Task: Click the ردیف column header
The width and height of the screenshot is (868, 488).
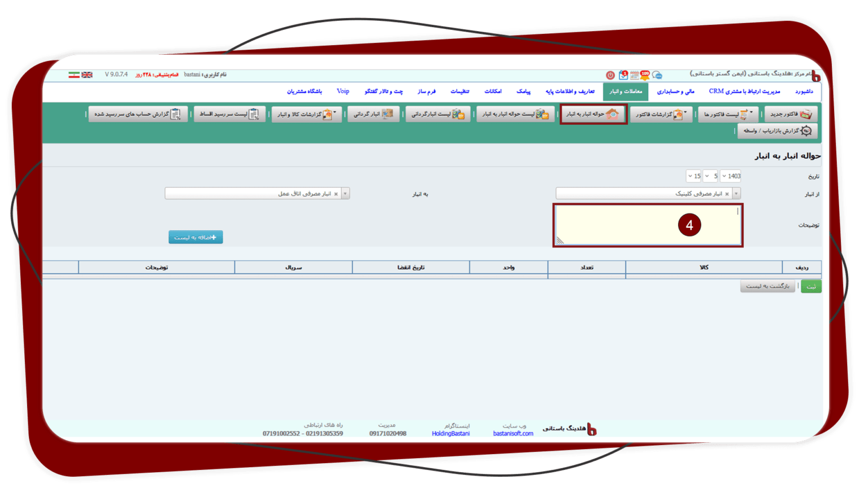Action: (x=802, y=268)
